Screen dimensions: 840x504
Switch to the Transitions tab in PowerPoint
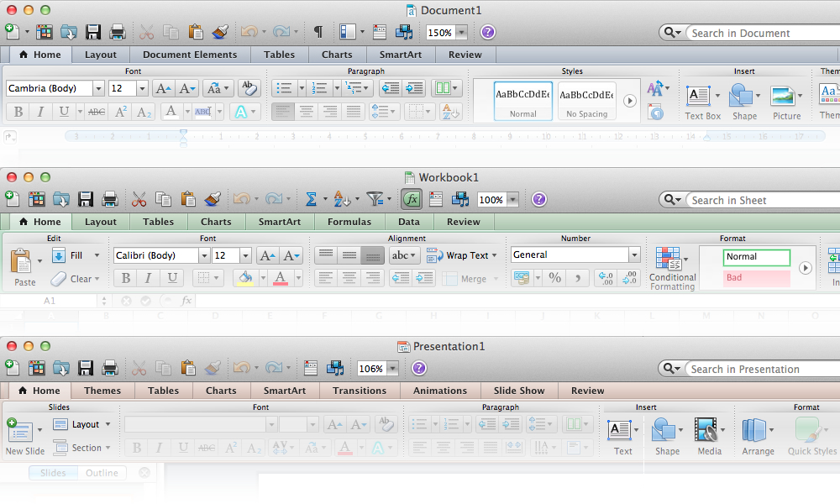[x=360, y=390]
